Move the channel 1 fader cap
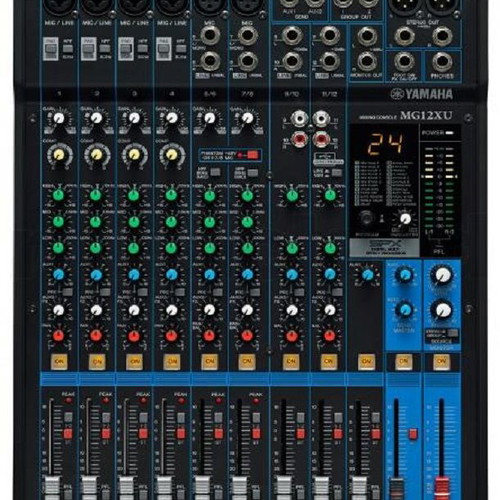This screenshot has height=500, width=500. click(52, 488)
